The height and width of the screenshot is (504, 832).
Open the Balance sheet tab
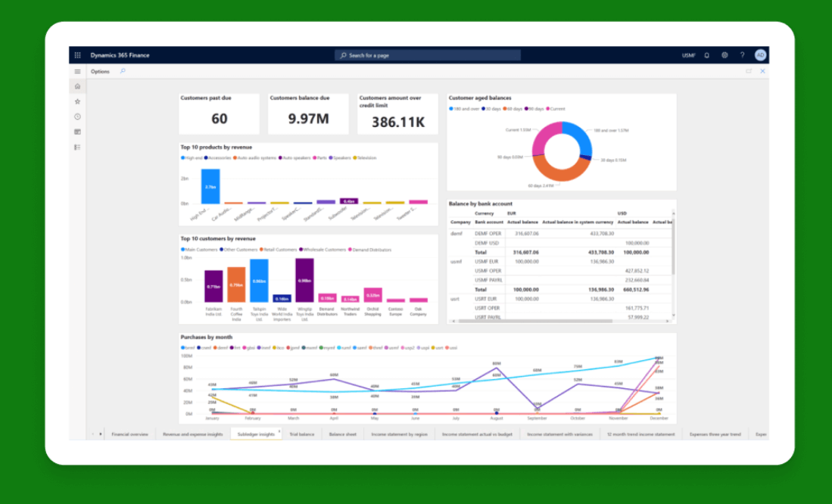[343, 434]
